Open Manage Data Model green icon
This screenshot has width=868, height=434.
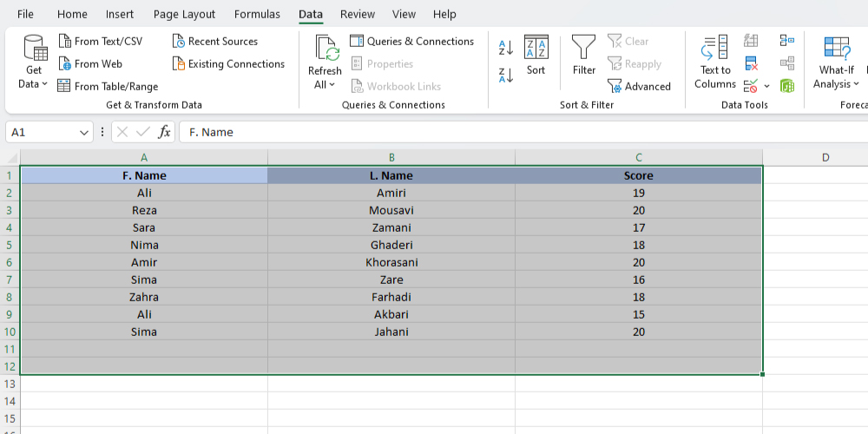[787, 85]
